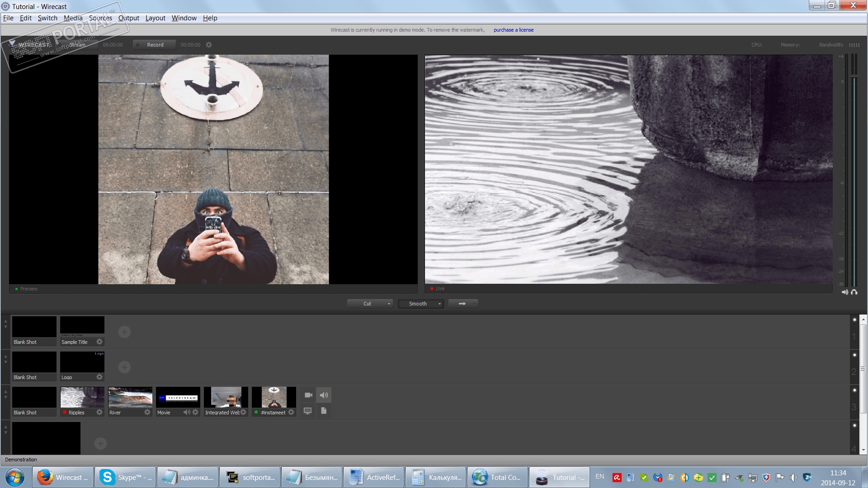Open Skype from the Windows taskbar
Screen dimensions: 868x488
[126, 477]
